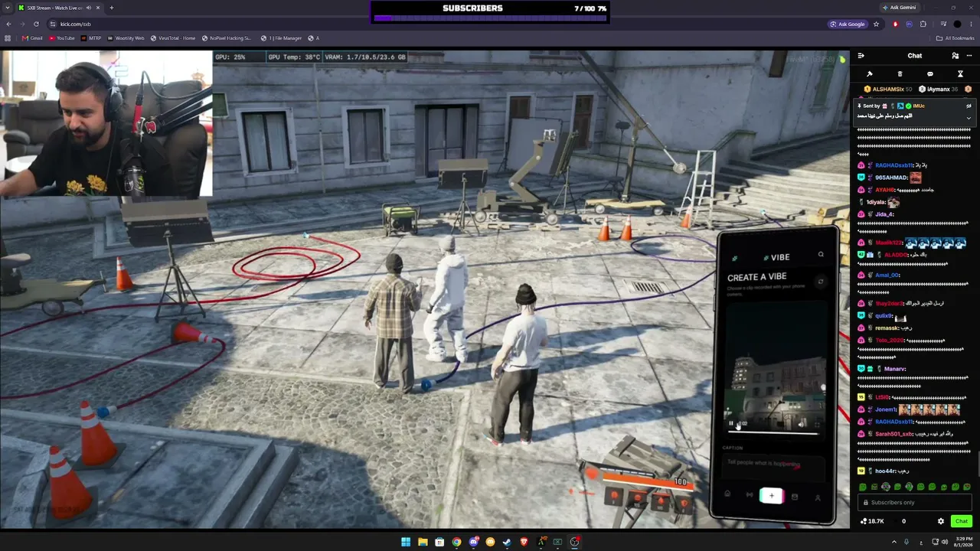Mute the SXB Stream tab audio
This screenshot has height=551, width=980.
click(x=88, y=8)
